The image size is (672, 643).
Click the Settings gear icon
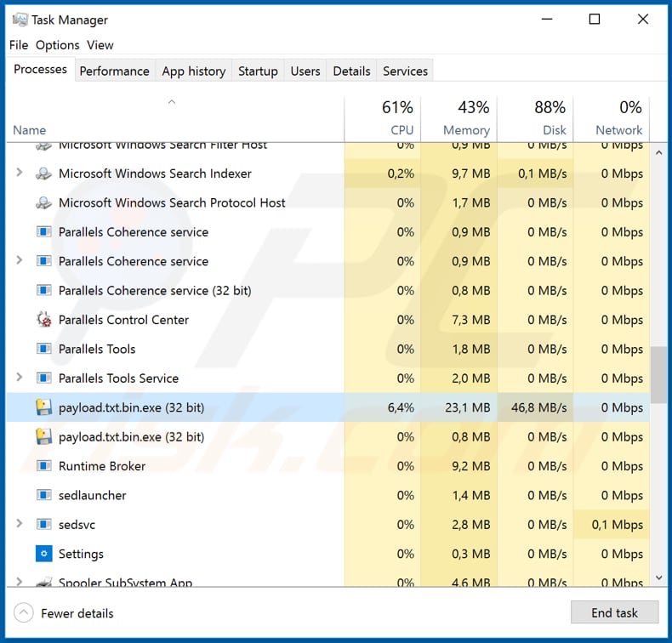click(43, 554)
